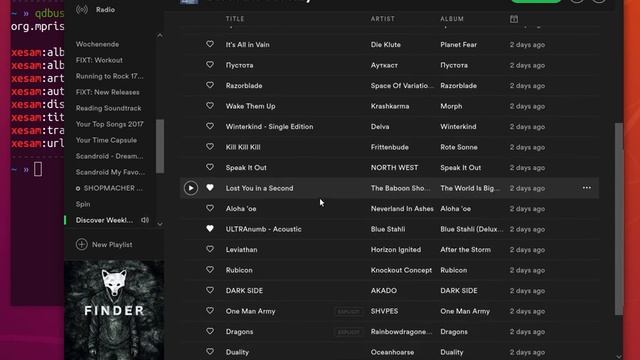This screenshot has height=360, width=640.
Task: Open Discover Weekly playlist
Action: [104, 220]
